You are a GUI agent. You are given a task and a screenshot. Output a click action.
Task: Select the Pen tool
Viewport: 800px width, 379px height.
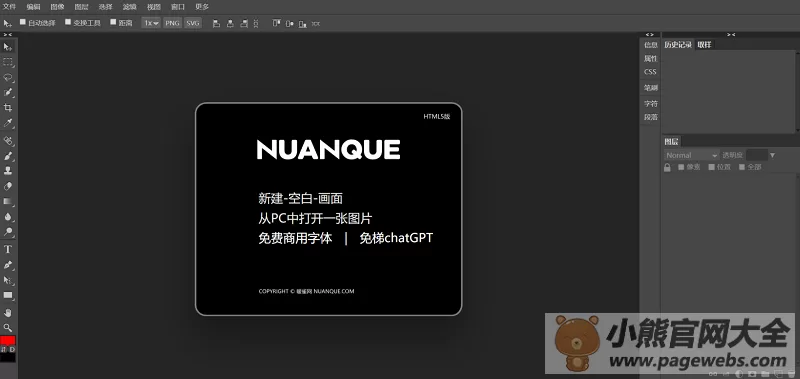pos(8,265)
